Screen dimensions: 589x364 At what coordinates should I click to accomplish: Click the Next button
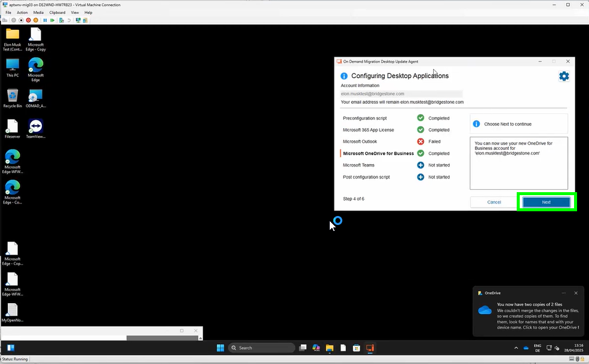pos(546,202)
